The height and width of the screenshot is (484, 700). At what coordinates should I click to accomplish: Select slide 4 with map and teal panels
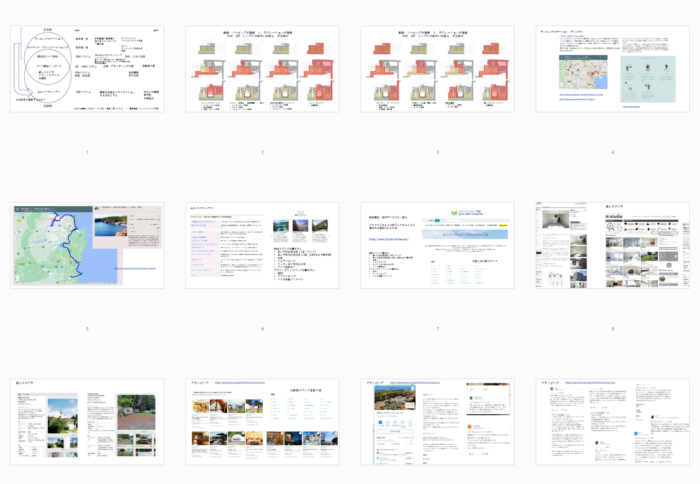pos(612,68)
